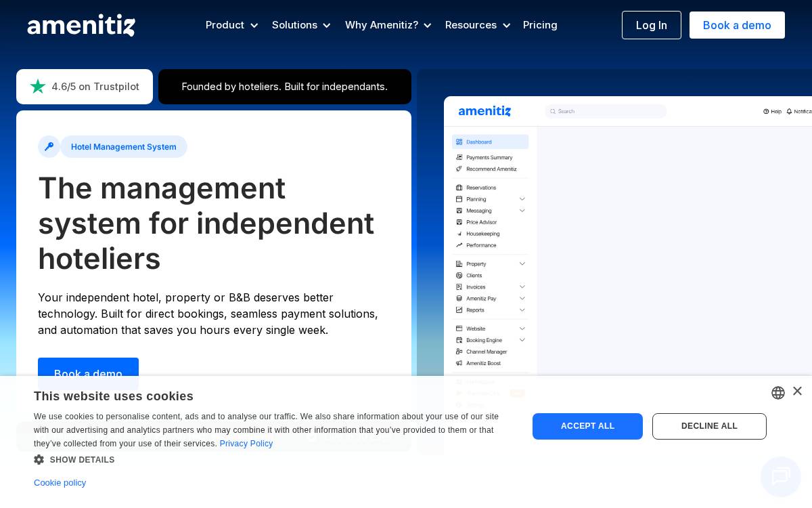Open the Cookie policy link
The width and height of the screenshot is (812, 508).
[x=60, y=483]
